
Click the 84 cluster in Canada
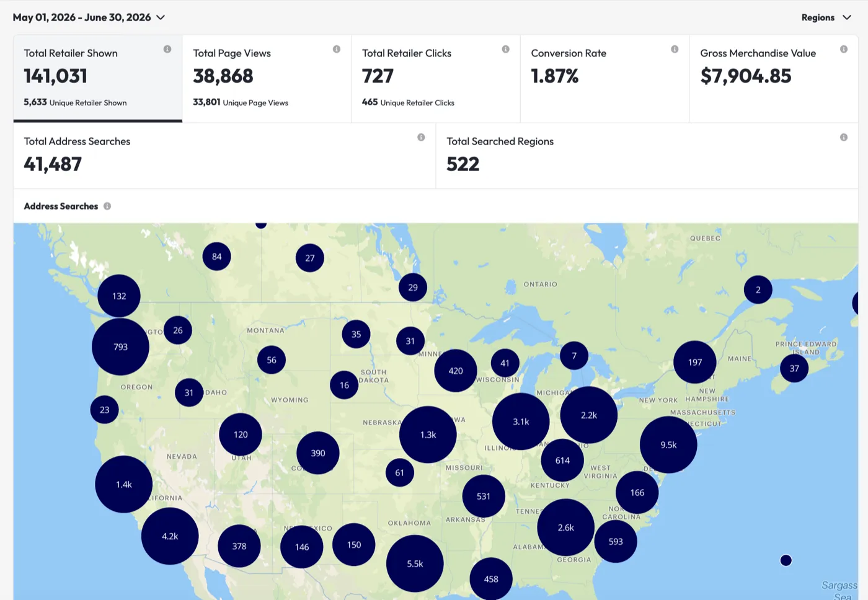(216, 256)
